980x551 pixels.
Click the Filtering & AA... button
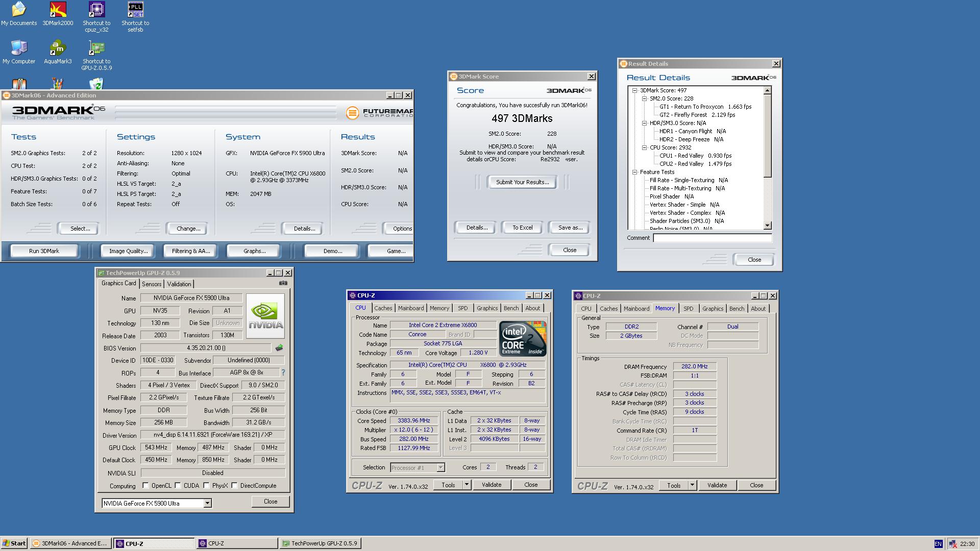[191, 251]
